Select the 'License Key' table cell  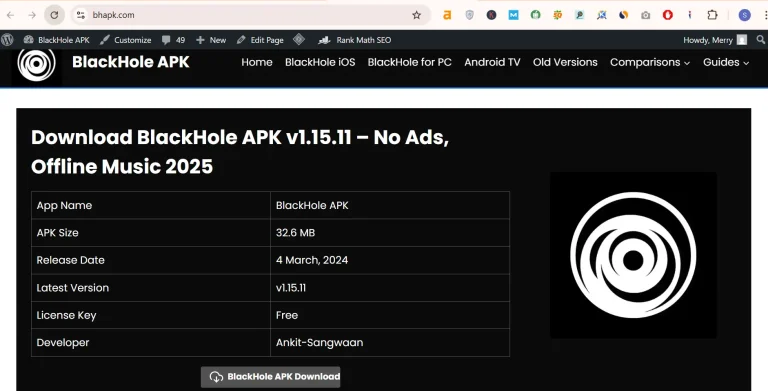151,315
